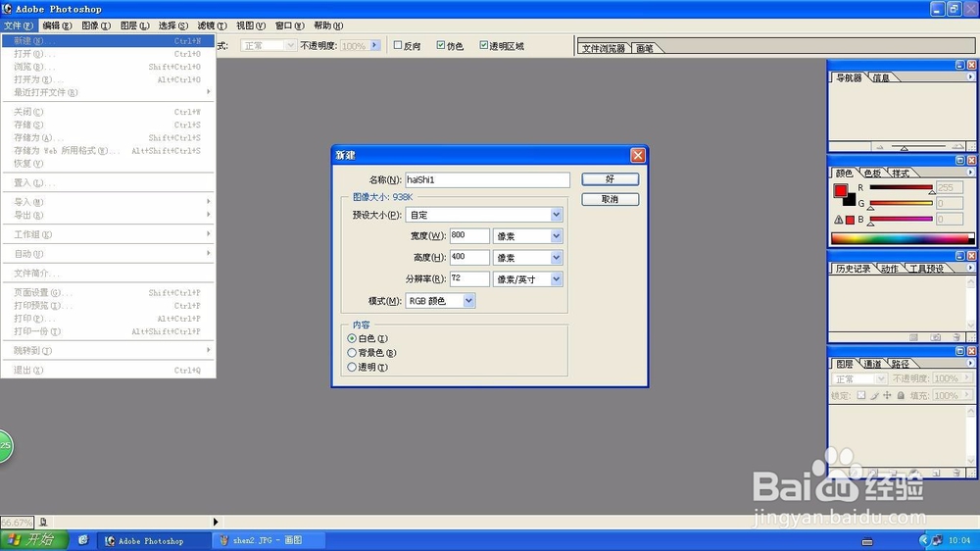Click the 好 button
This screenshot has width=980, height=551.
(610, 179)
